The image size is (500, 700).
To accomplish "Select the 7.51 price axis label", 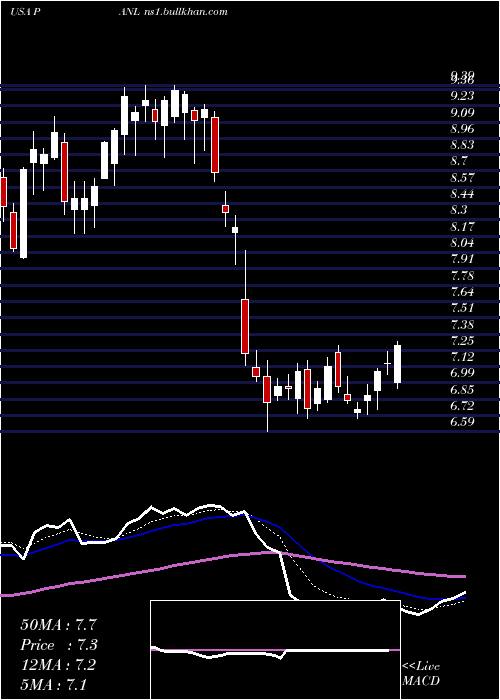I will point(462,308).
